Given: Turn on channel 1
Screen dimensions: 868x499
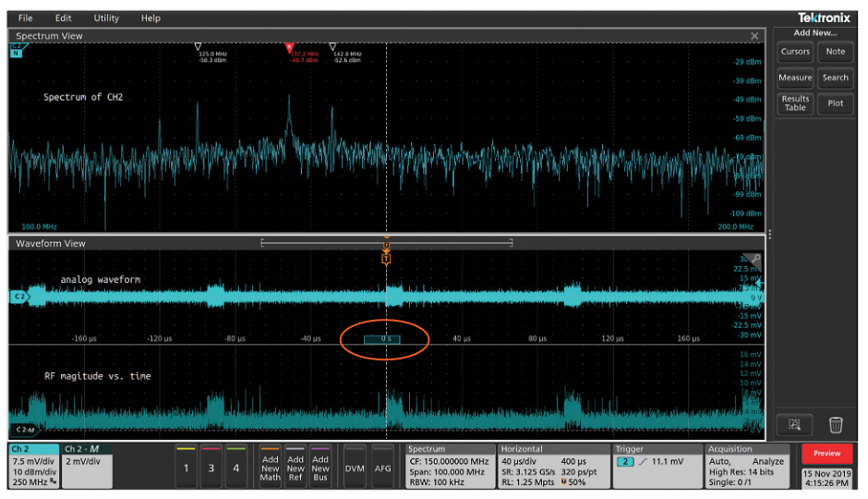Looking at the screenshot, I should 186,466.
